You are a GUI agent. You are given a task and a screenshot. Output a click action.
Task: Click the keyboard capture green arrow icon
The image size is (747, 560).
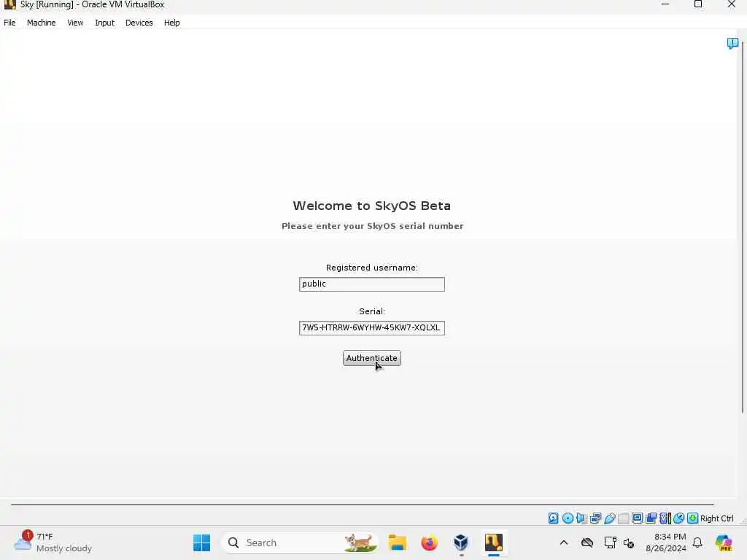[693, 518]
